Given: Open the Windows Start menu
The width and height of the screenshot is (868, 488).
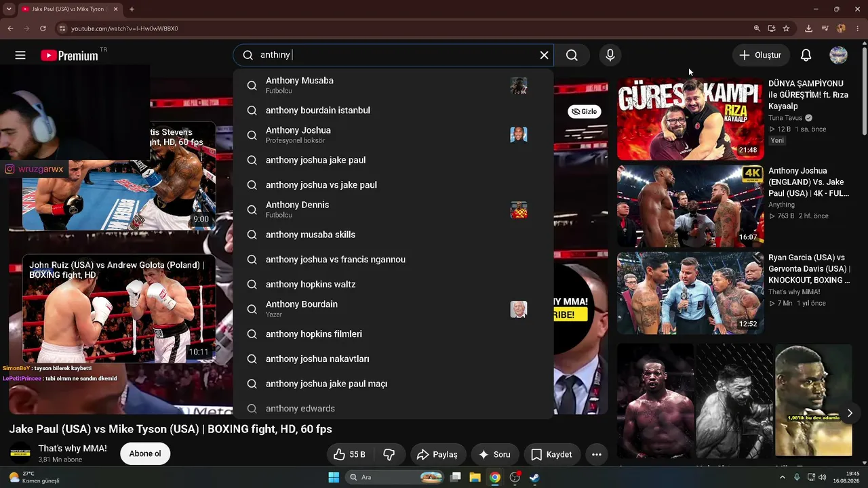Looking at the screenshot, I should pos(334,477).
